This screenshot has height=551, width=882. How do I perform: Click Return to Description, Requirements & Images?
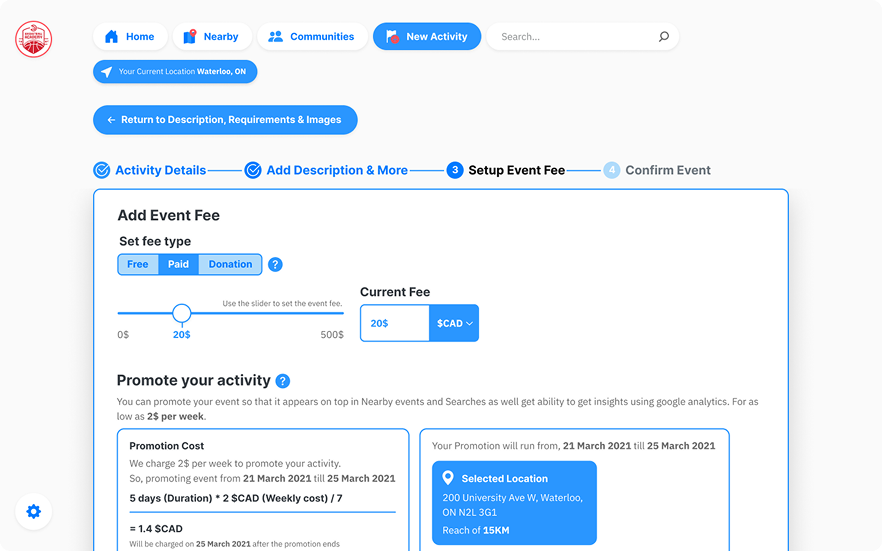click(225, 120)
